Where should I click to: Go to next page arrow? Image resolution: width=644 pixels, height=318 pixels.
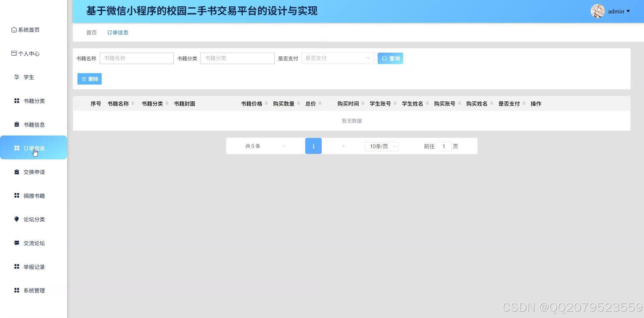pyautogui.click(x=343, y=146)
